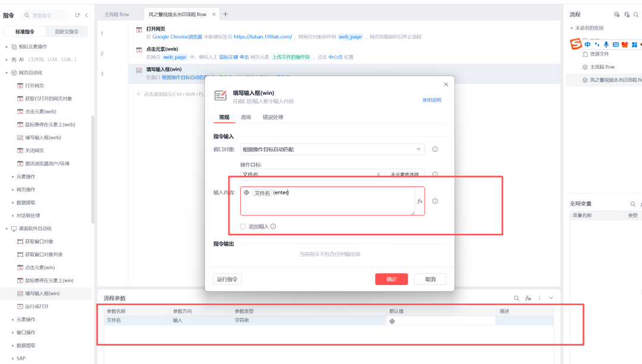Click the info icon beside 追加输入
Image resolution: width=642 pixels, height=364 pixels.
pyautogui.click(x=273, y=226)
